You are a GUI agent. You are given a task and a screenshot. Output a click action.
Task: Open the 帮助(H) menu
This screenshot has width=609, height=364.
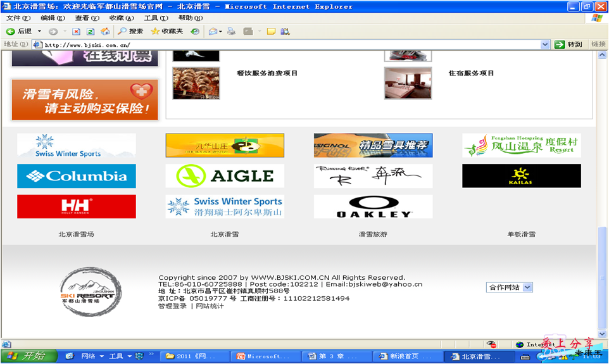pyautogui.click(x=191, y=18)
